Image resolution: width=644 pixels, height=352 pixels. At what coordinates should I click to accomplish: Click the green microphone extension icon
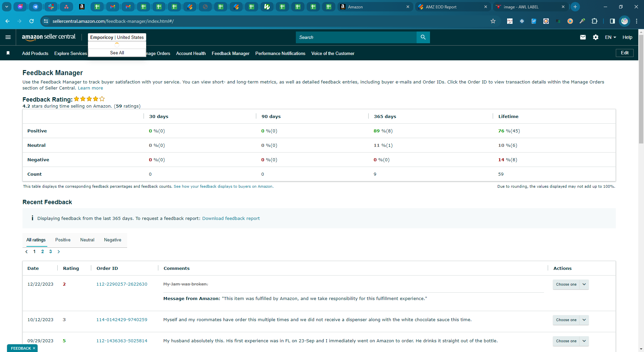(x=582, y=21)
